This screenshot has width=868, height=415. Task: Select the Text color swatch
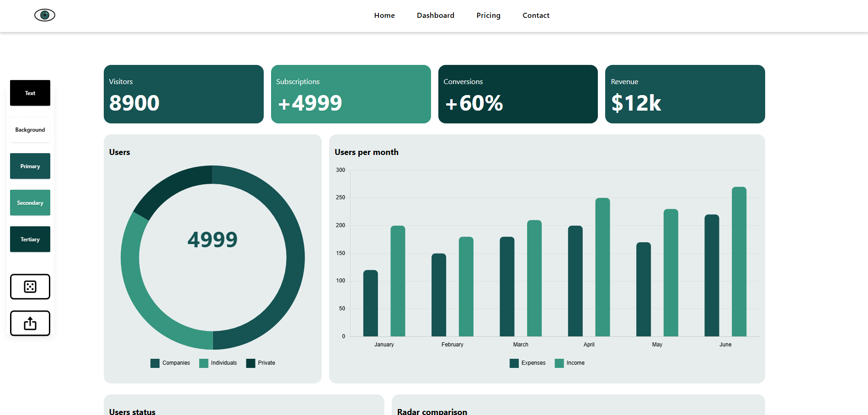30,93
